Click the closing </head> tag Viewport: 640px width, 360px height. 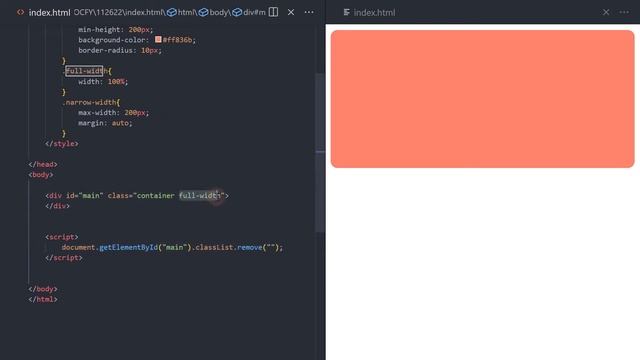43,164
